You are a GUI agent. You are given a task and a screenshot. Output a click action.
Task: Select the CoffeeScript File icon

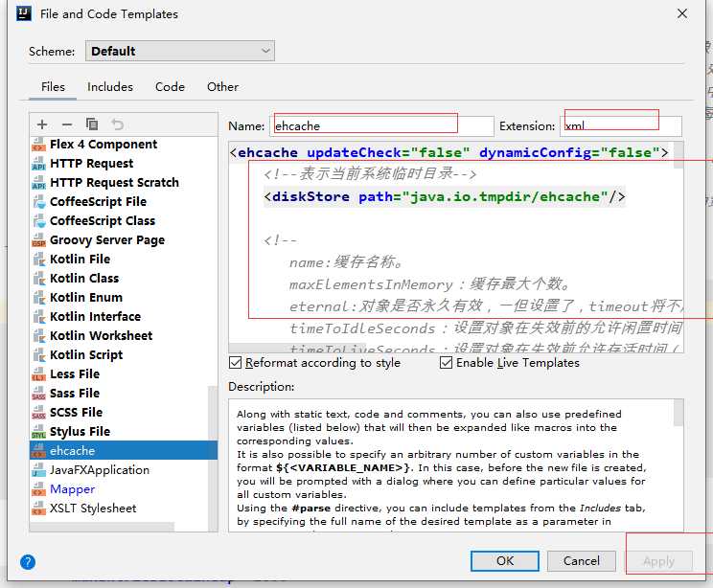39,202
